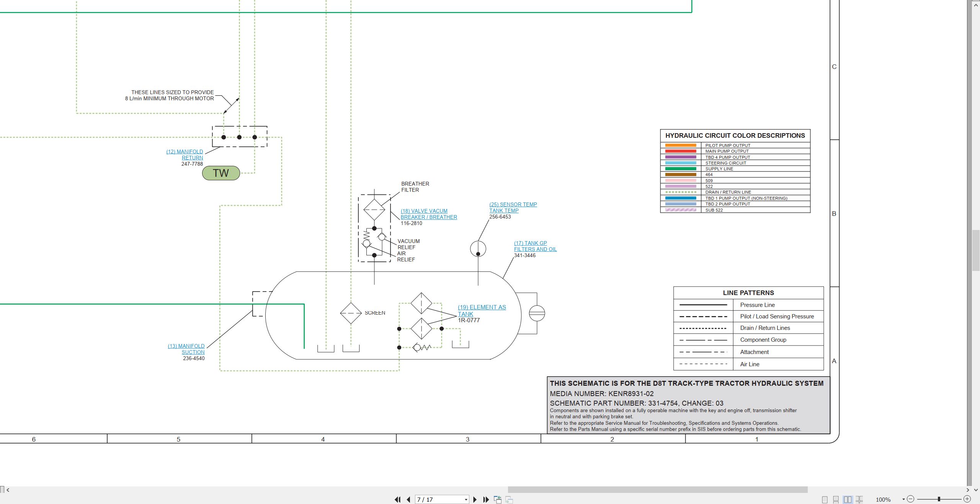Select continuous page view layout
Screen dimensions: 980x504
click(x=836, y=499)
